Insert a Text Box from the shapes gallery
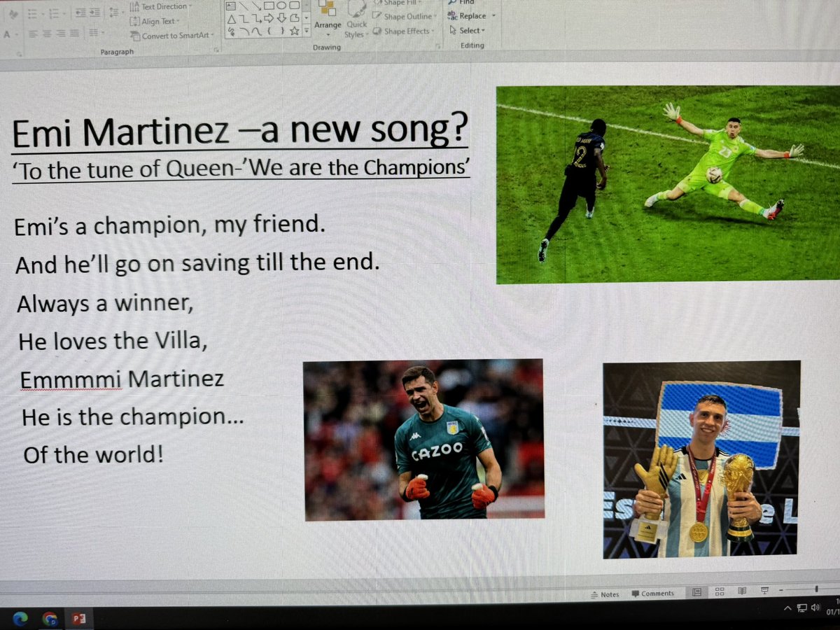The width and height of the screenshot is (840, 630). [231, 6]
